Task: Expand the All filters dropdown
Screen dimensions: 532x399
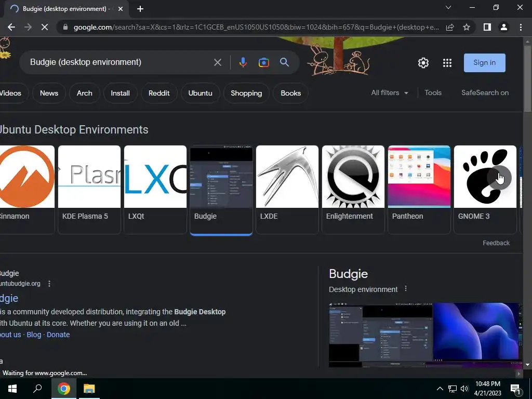Action: point(390,92)
